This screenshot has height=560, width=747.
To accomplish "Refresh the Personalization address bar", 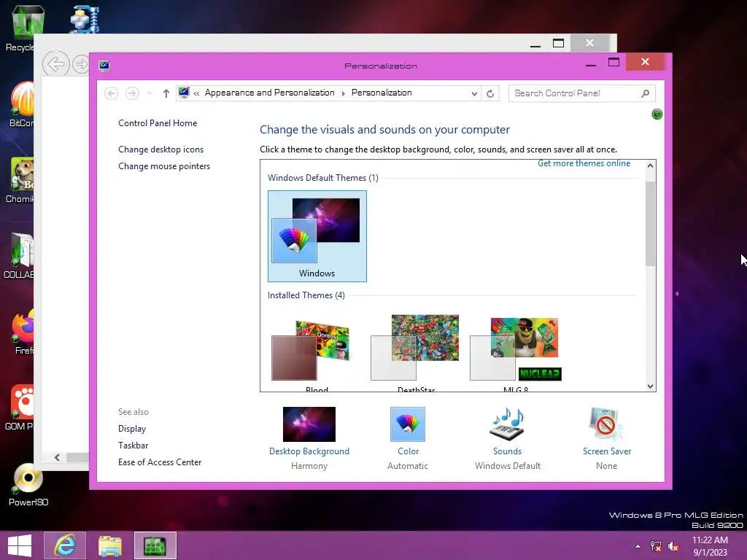I will click(x=490, y=93).
